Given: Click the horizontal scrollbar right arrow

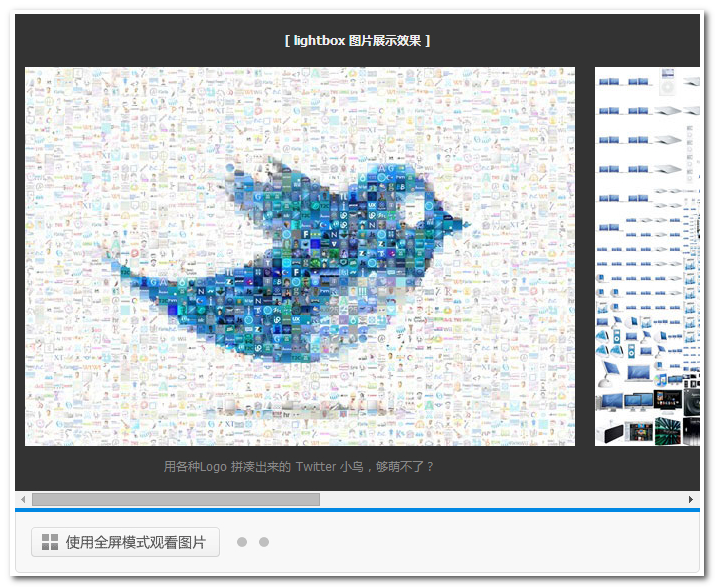Looking at the screenshot, I should [691, 499].
